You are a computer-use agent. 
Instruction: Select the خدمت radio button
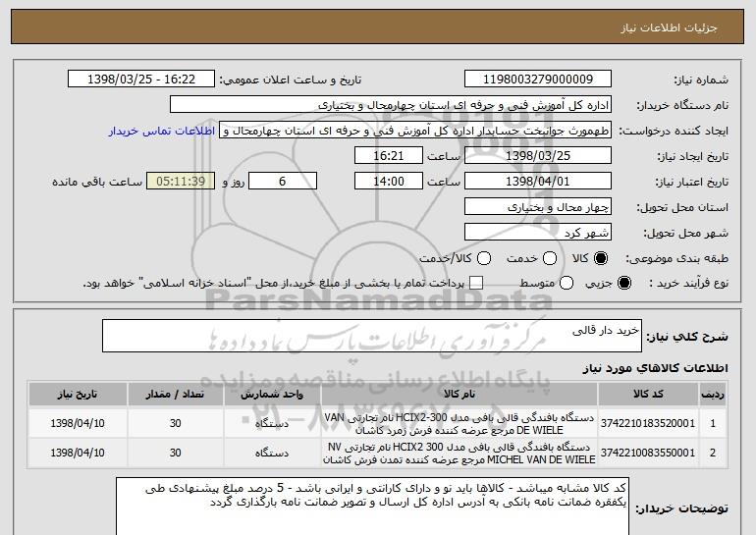pyautogui.click(x=550, y=258)
